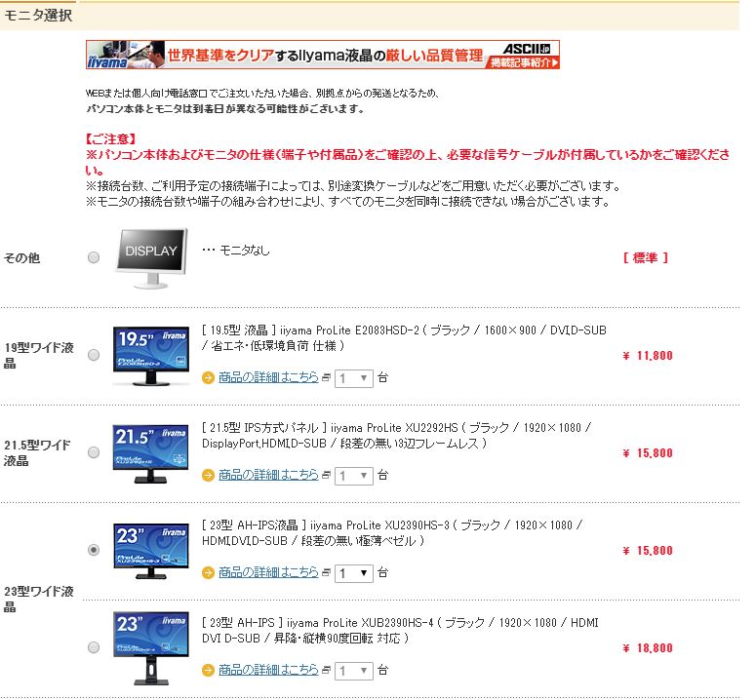The image size is (756, 700).
Task: Select the 19.5-inch E2083HSD-2 monitor radio button
Action: click(x=94, y=355)
